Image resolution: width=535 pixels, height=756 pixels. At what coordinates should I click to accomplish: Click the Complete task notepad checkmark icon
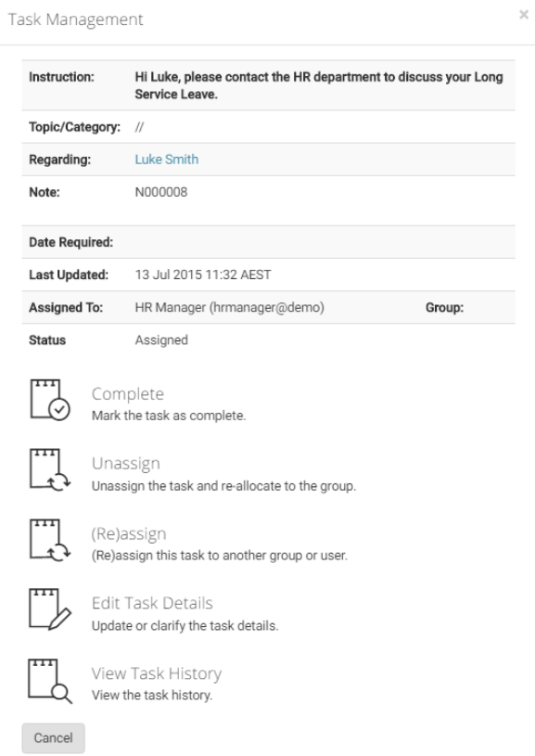[x=50, y=400]
